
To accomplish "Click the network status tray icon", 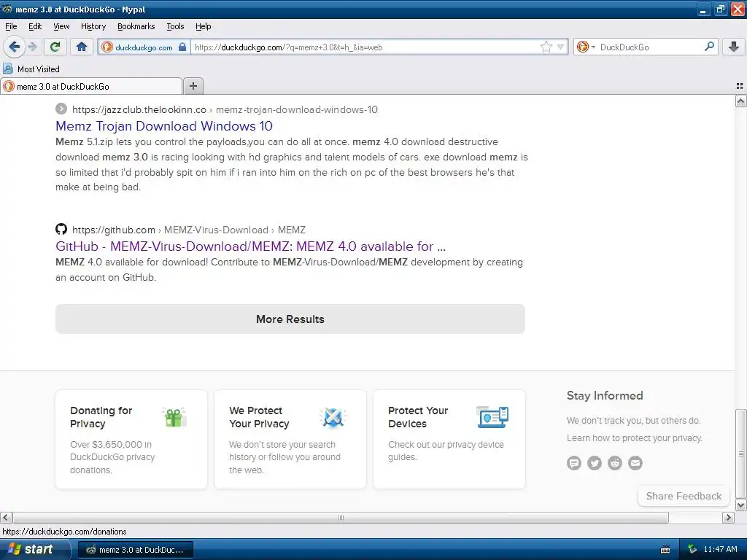I will coord(692,549).
